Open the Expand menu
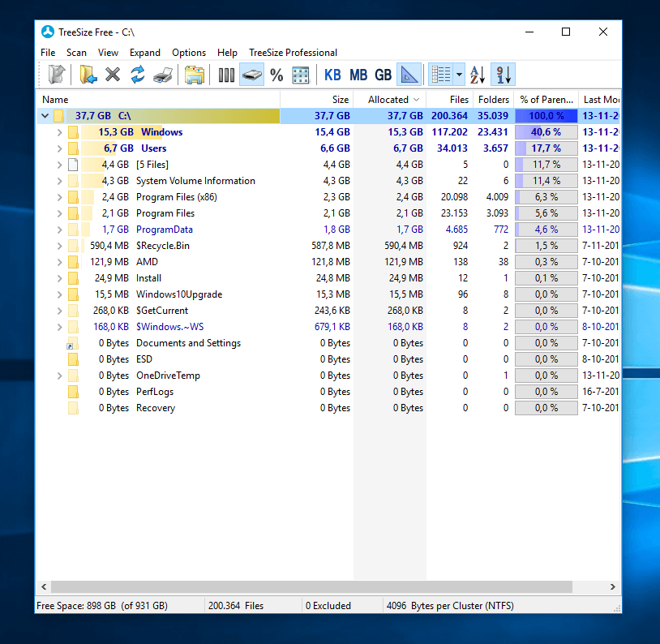 (x=145, y=53)
